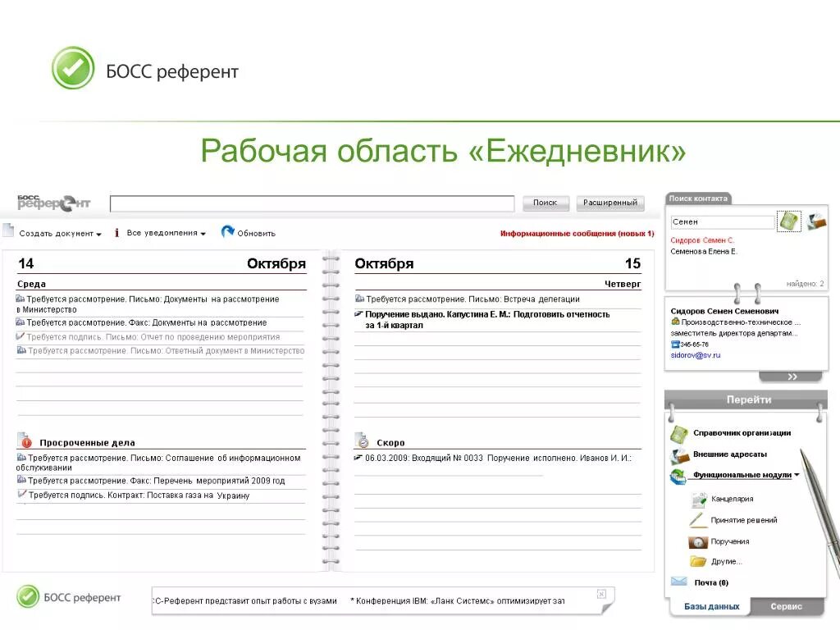This screenshot has height=630, width=840.
Task: Click the Поручения clock icon
Action: click(x=698, y=542)
